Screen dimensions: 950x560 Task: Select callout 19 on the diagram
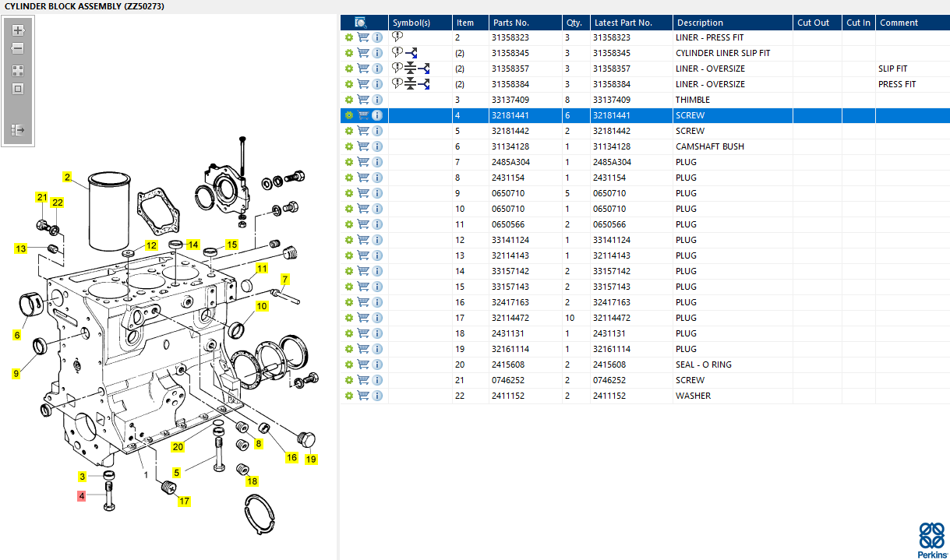(x=311, y=460)
